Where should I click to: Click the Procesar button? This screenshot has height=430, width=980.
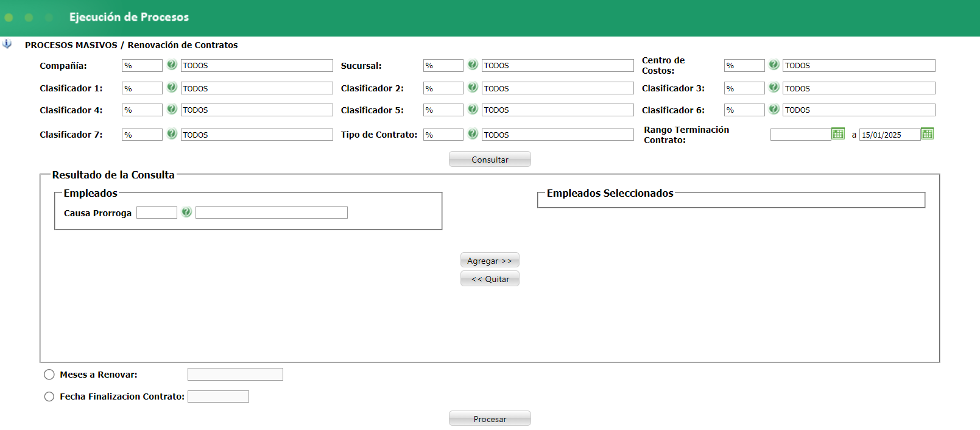(490, 418)
